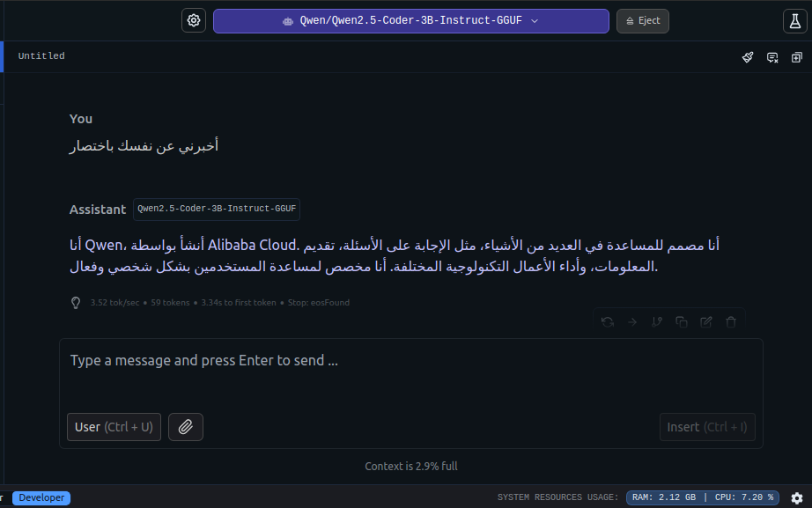Expand the Qwen2.5-Coder-3B-Instruct model dropdown
The width and height of the screenshot is (812, 508).
[x=410, y=21]
